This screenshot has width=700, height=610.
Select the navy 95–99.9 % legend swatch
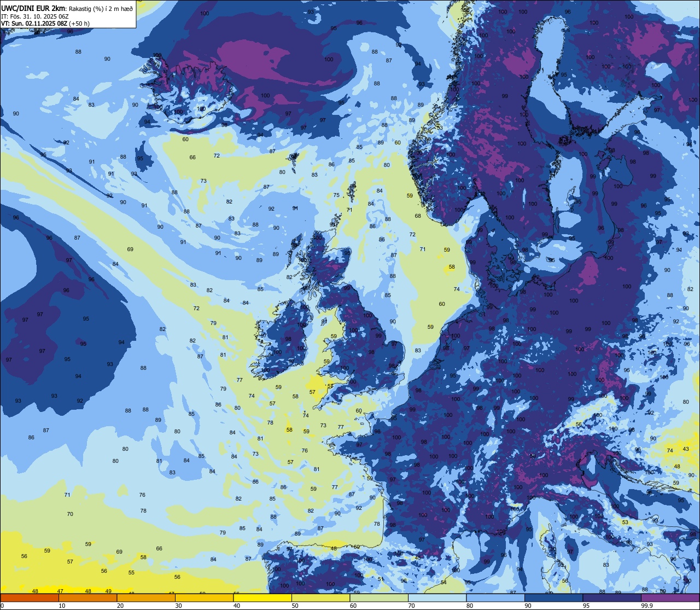[x=612, y=598]
